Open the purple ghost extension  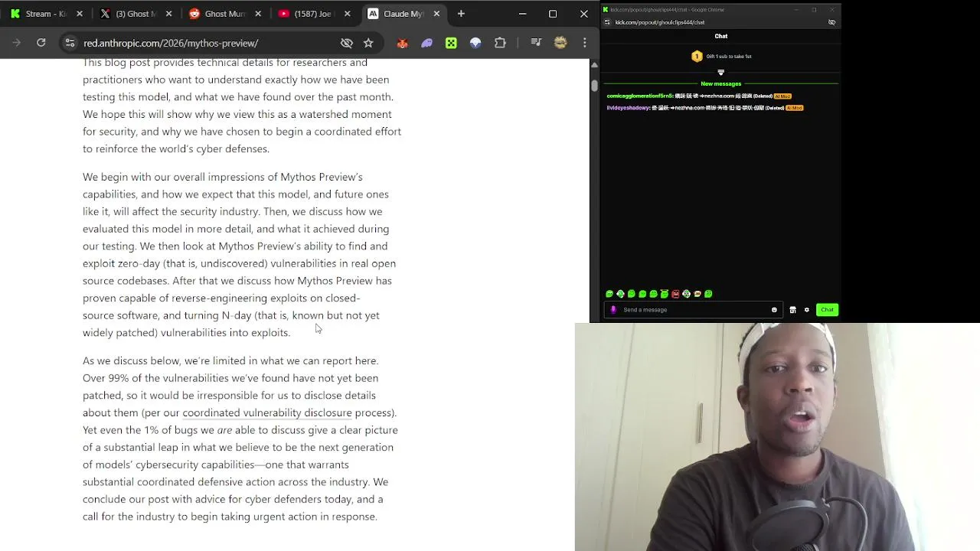(x=426, y=43)
